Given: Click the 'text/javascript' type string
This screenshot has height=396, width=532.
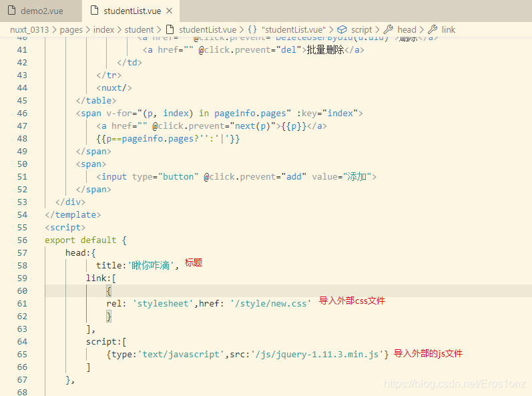Looking at the screenshot, I should 181,355.
